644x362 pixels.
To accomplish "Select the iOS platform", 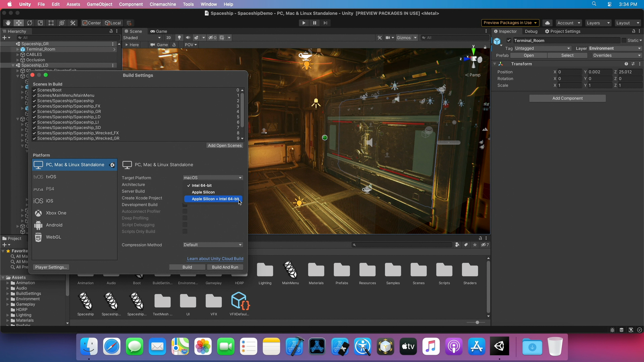I will [74, 201].
